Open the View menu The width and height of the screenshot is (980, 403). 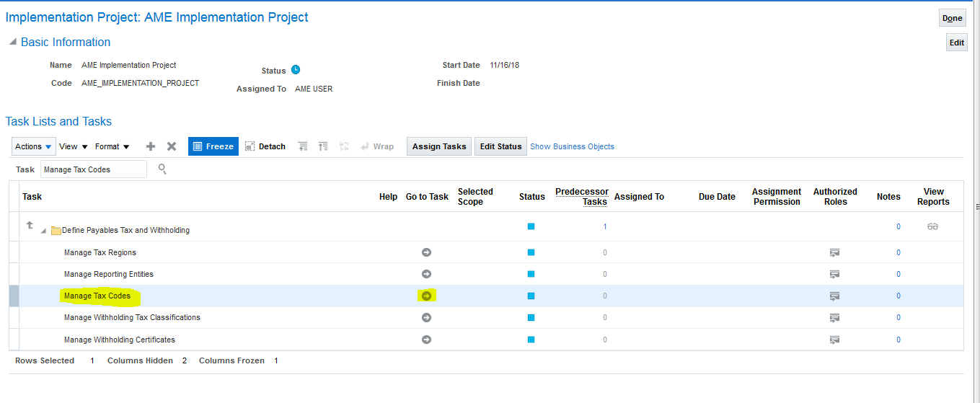click(x=73, y=146)
